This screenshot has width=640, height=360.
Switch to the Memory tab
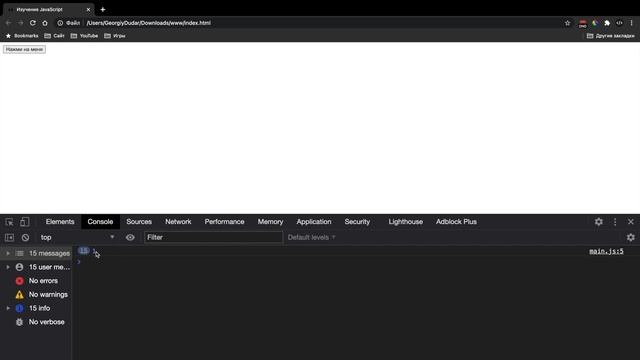click(270, 222)
